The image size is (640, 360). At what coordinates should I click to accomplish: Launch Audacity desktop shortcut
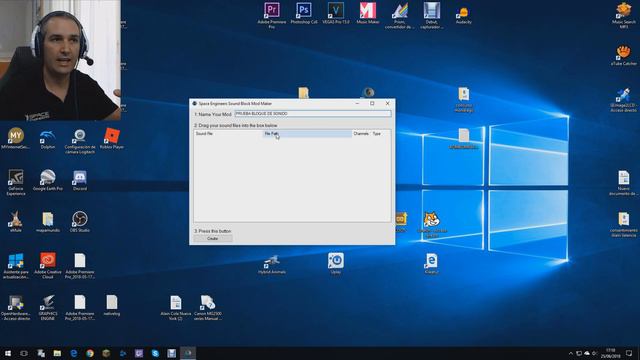464,15
